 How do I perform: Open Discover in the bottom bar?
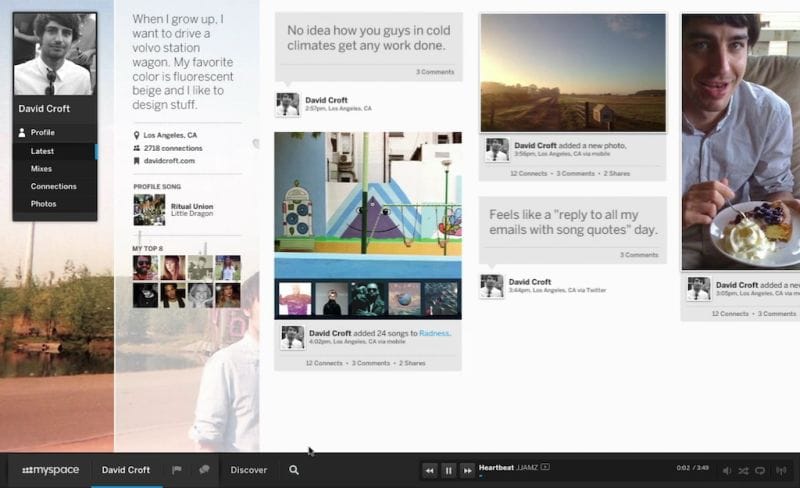coord(249,470)
